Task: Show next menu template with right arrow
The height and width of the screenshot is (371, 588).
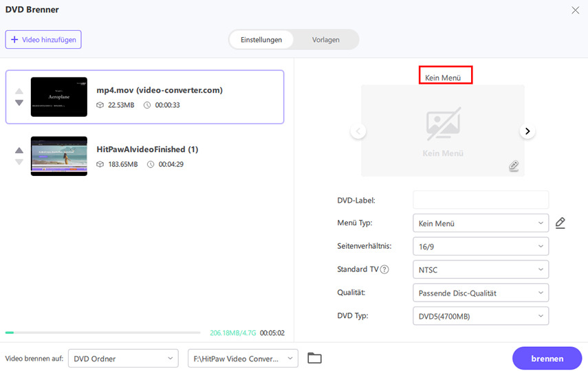Action: 527,131
